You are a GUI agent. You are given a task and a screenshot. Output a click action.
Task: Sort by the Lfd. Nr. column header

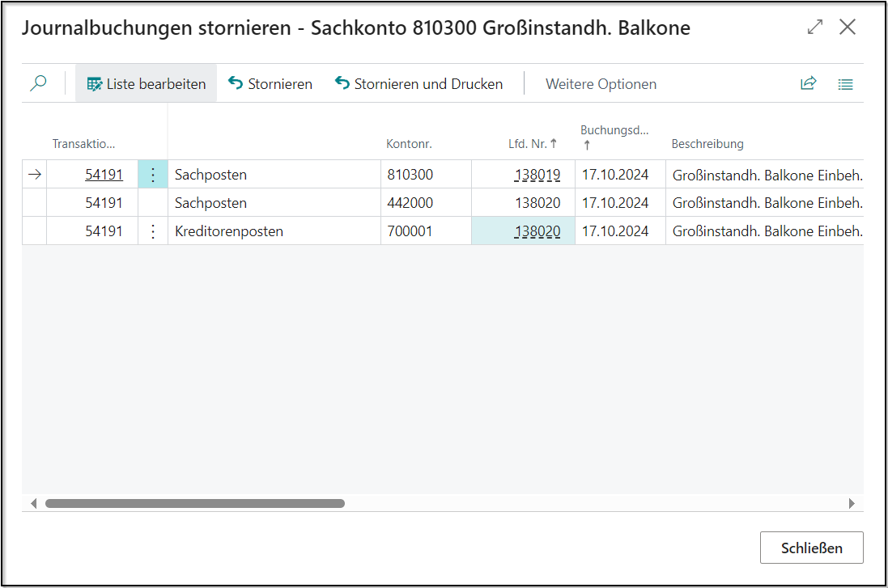(527, 144)
